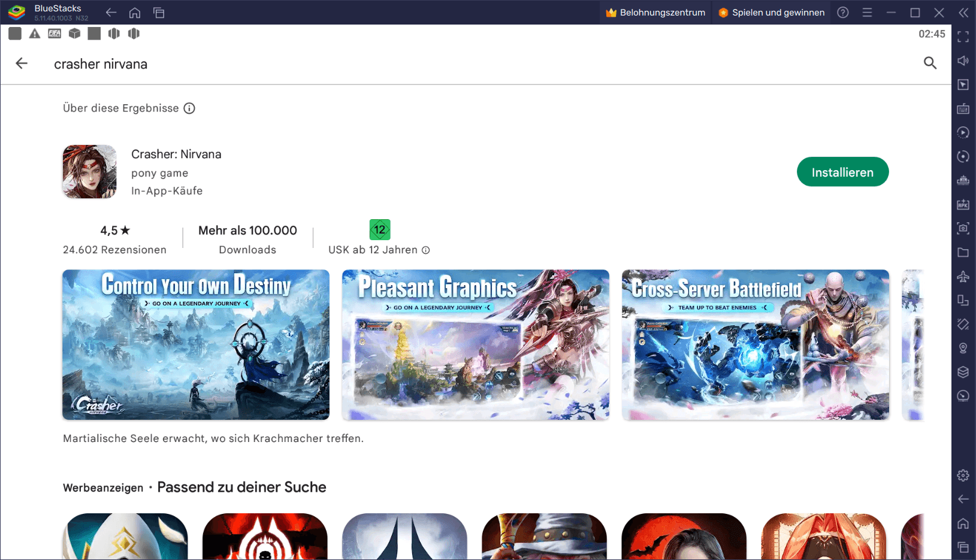Click Passend zu deiner Suche heading
The image size is (976, 560).
tap(241, 487)
